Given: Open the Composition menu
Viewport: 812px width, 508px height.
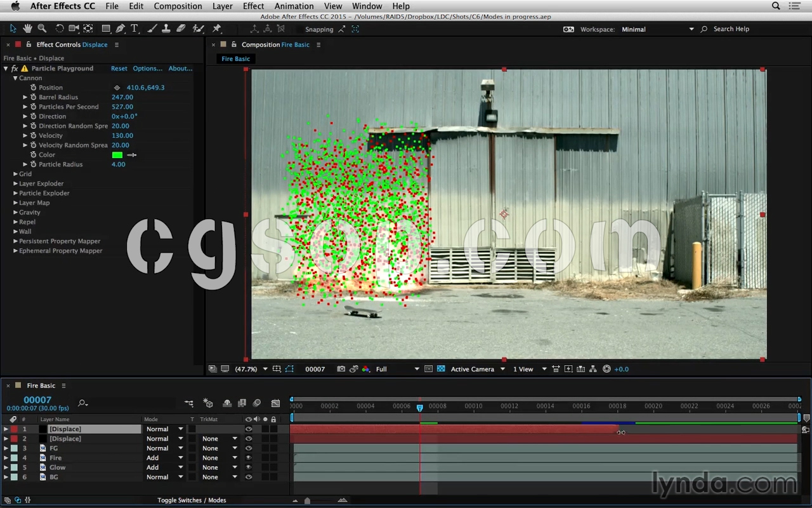Looking at the screenshot, I should [x=178, y=6].
